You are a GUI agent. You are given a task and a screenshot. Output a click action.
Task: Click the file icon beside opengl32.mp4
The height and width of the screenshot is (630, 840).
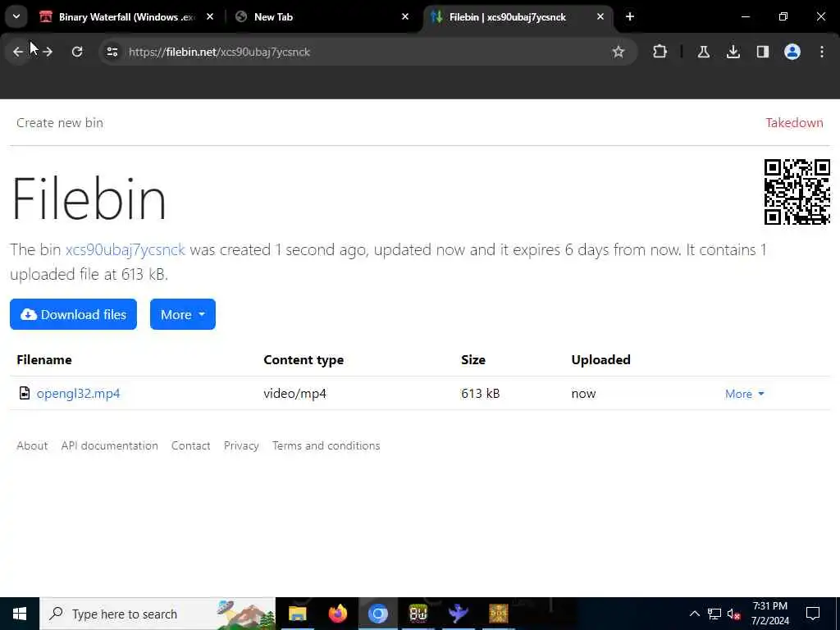click(x=24, y=393)
